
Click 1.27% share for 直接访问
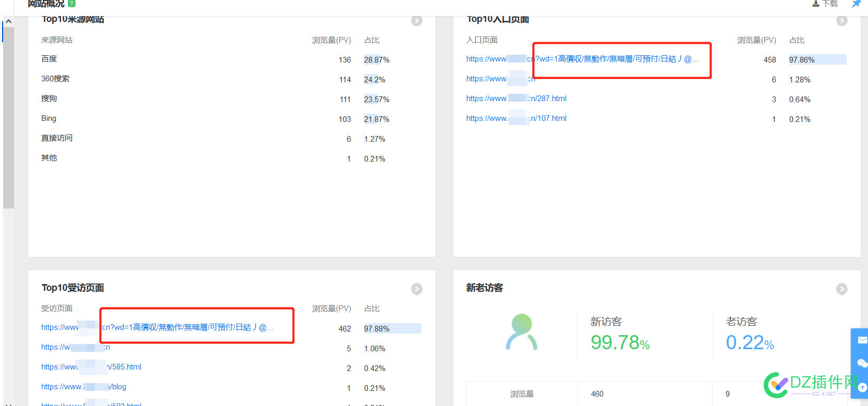coord(375,139)
